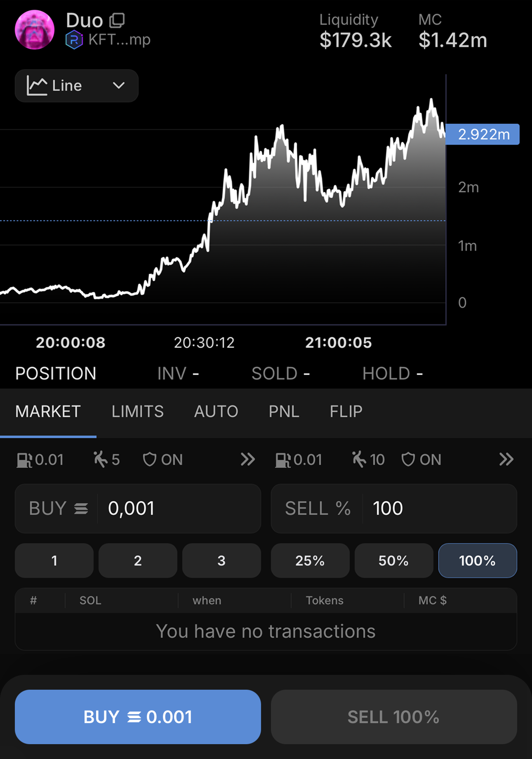Click the sell-side gas fee 0.01 icon

click(x=283, y=460)
